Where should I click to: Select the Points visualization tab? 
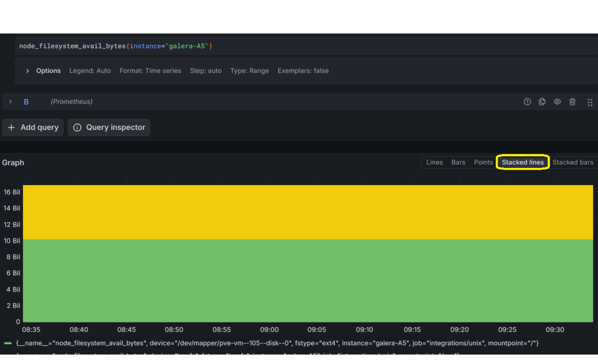[x=483, y=162]
